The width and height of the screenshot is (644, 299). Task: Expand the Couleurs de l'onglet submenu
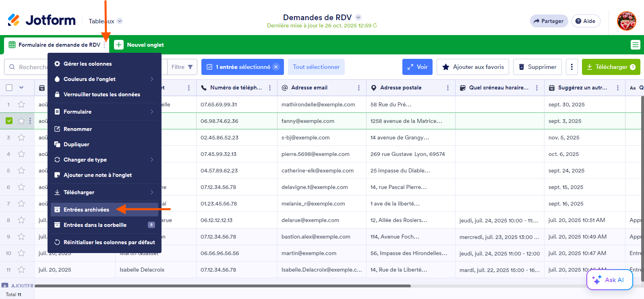tap(105, 79)
